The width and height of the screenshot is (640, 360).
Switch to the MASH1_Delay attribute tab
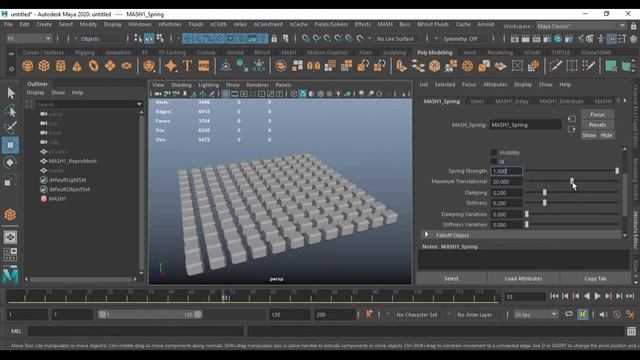512,101
